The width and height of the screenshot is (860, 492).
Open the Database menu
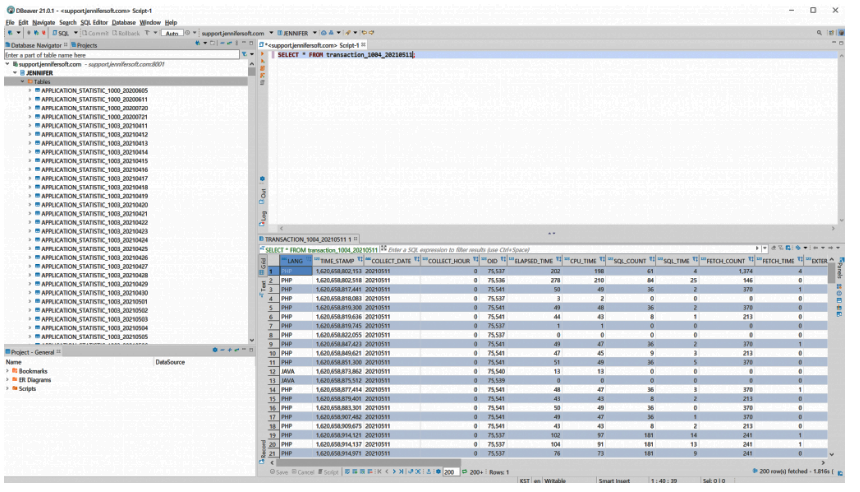click(123, 22)
